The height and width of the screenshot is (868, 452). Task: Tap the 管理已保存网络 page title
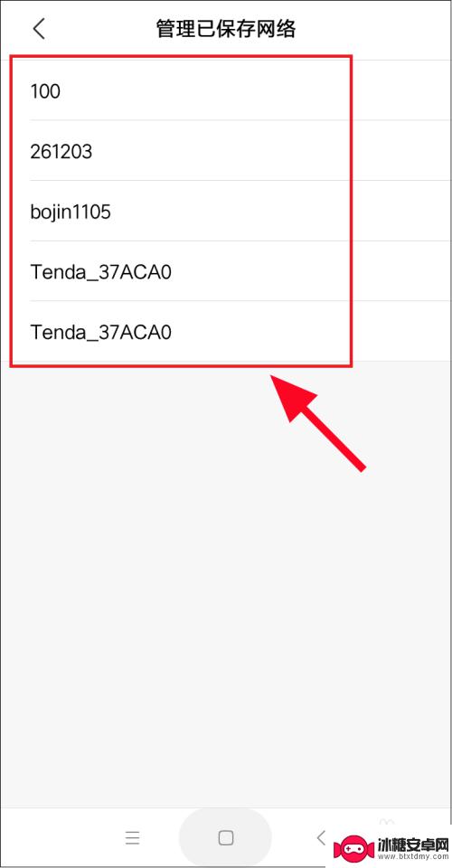226,29
